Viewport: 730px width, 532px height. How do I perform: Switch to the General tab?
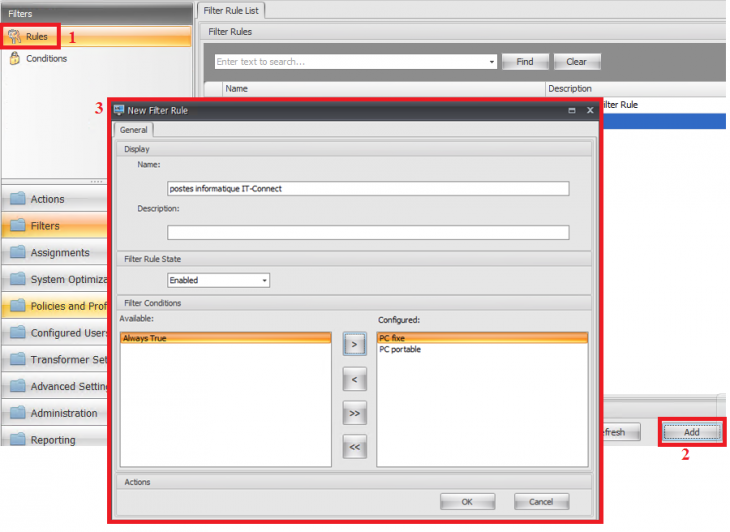[134, 130]
